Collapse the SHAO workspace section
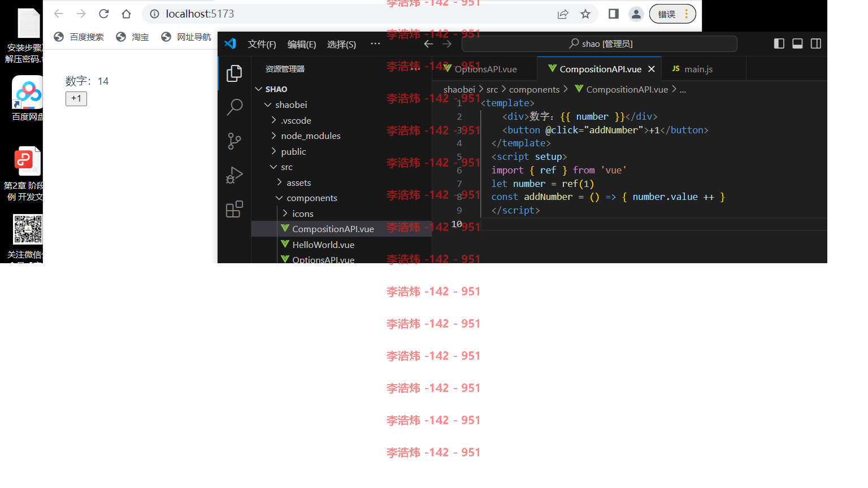 tap(341, 89)
